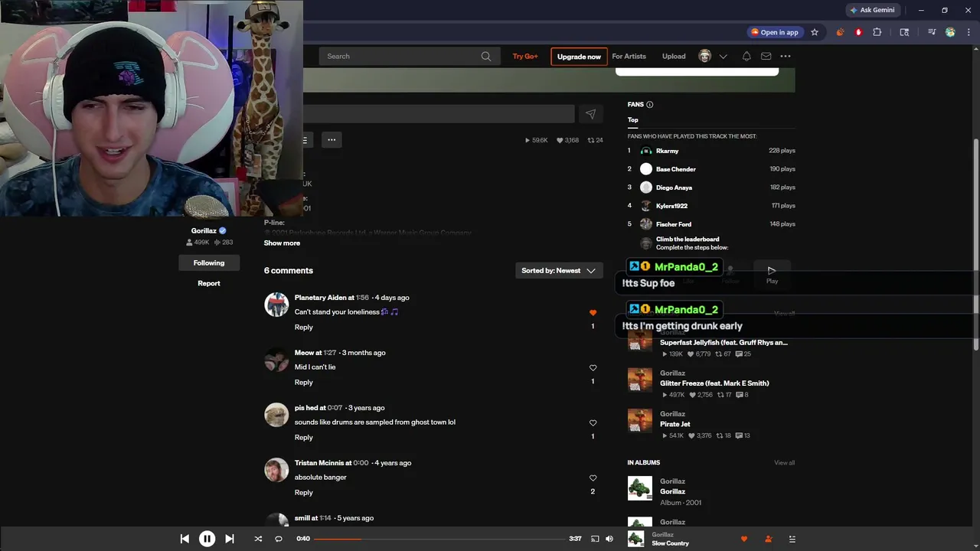This screenshot has width=980, height=551.
Task: Open Chrome profile avatar
Action: click(x=950, y=32)
